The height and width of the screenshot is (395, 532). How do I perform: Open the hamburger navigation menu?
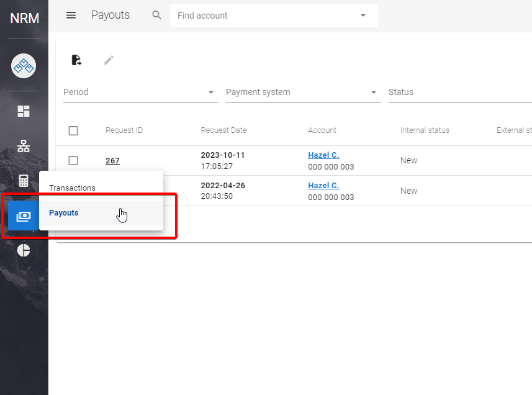point(71,16)
